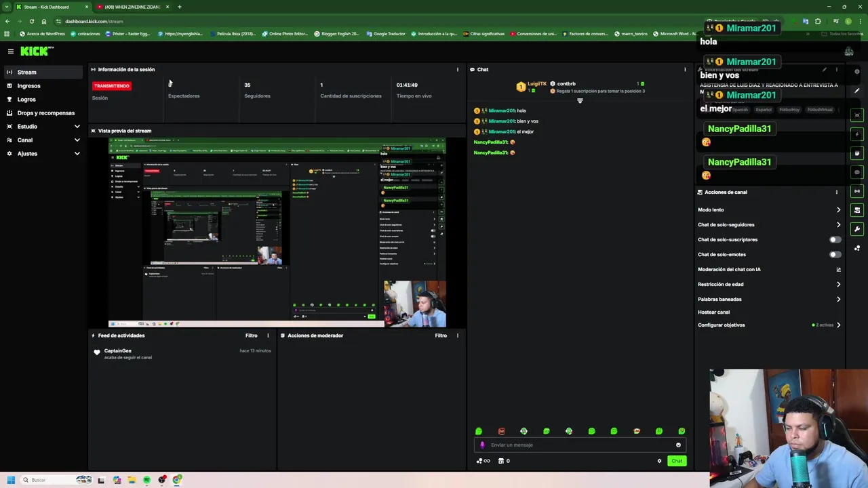
Task: Open Drops y recompensas
Action: click(x=43, y=113)
